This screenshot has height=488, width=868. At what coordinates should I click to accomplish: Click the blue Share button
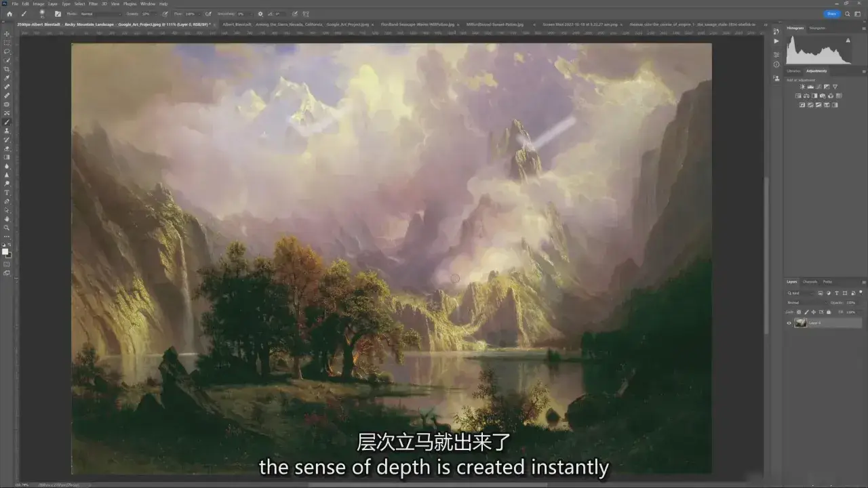(831, 14)
